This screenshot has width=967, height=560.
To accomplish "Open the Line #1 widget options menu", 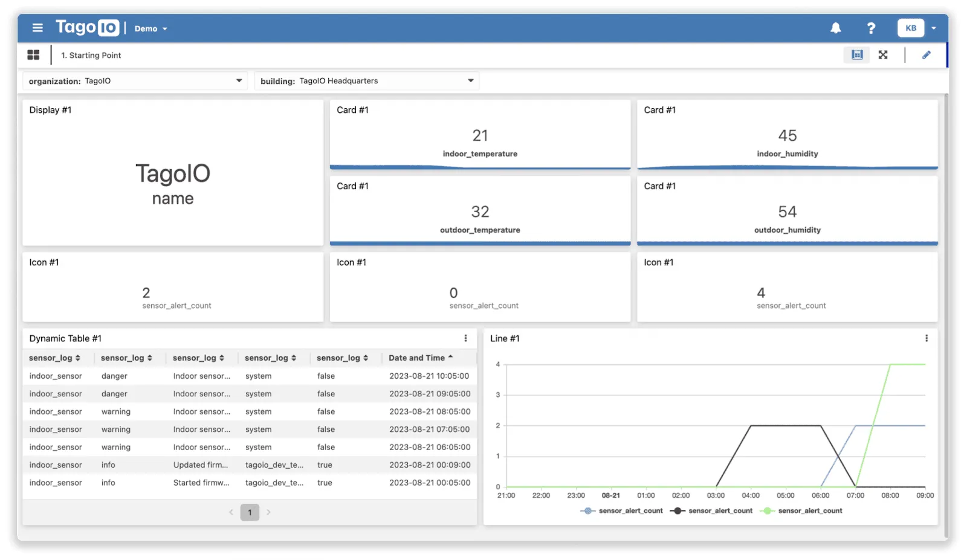I will [927, 338].
